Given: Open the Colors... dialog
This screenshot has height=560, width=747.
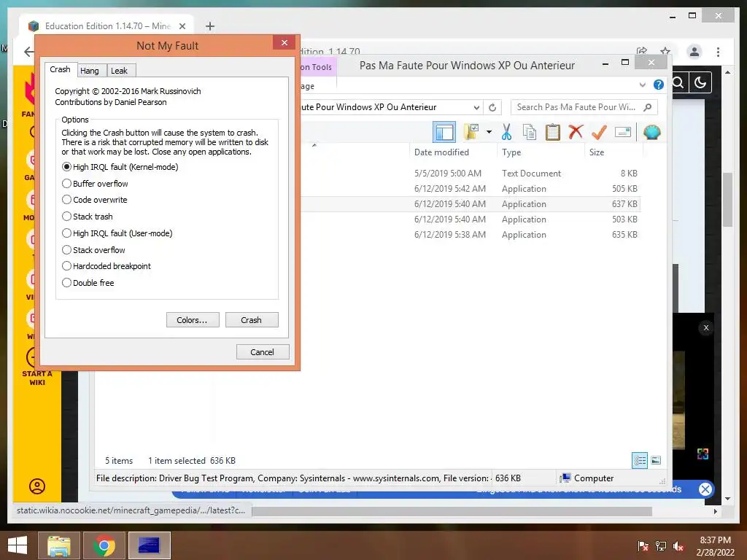Looking at the screenshot, I should point(193,320).
